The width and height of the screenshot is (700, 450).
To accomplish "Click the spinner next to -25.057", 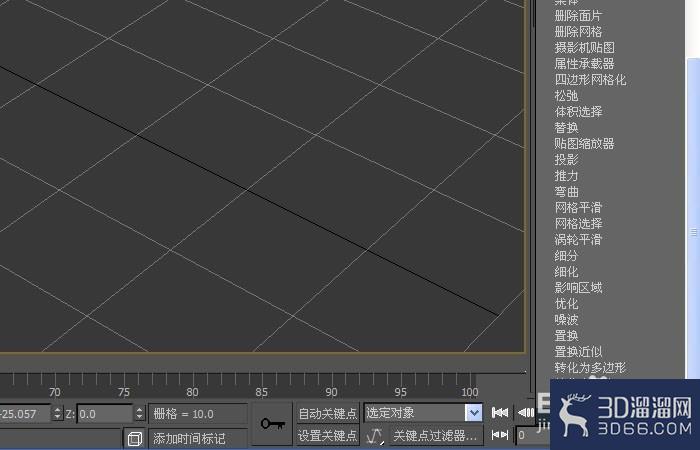I will (57, 414).
